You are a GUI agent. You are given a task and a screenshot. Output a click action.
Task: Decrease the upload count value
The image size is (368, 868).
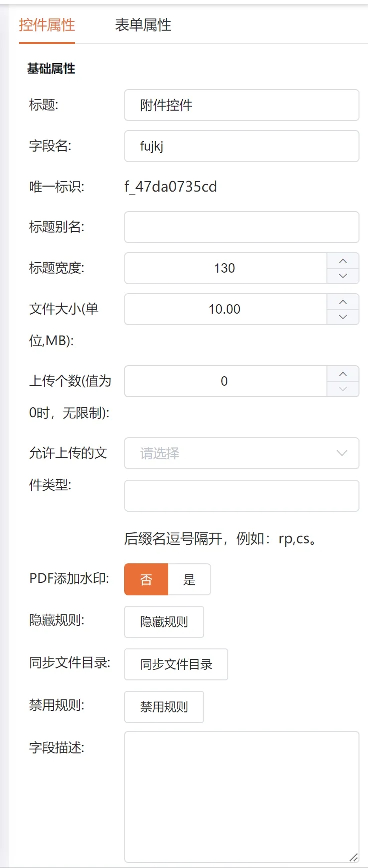click(x=343, y=389)
